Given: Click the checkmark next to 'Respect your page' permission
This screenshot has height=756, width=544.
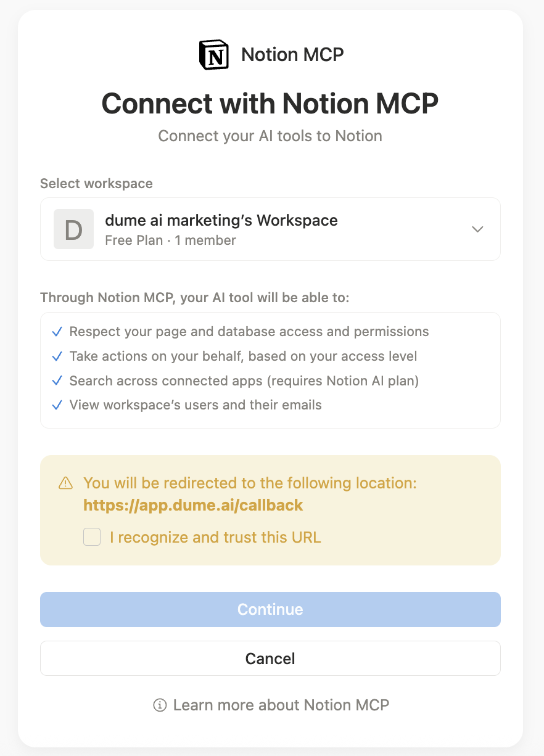Looking at the screenshot, I should point(57,331).
